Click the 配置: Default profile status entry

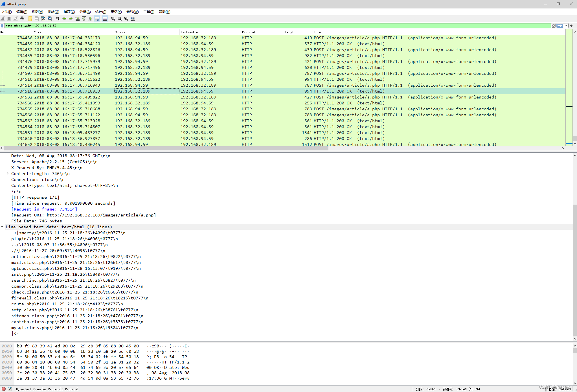coord(560,389)
